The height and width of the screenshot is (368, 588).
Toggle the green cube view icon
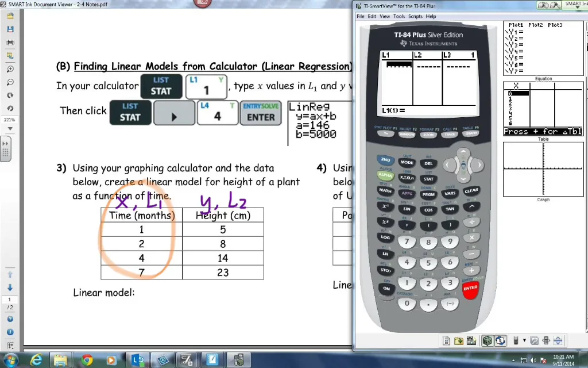487,340
